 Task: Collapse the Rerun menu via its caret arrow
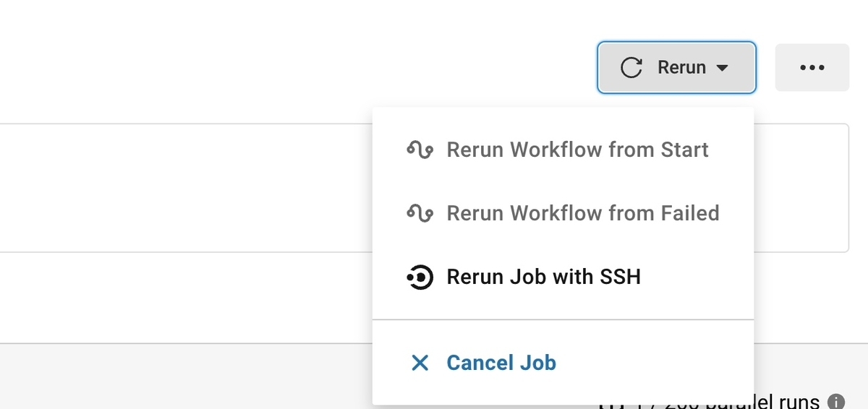722,68
